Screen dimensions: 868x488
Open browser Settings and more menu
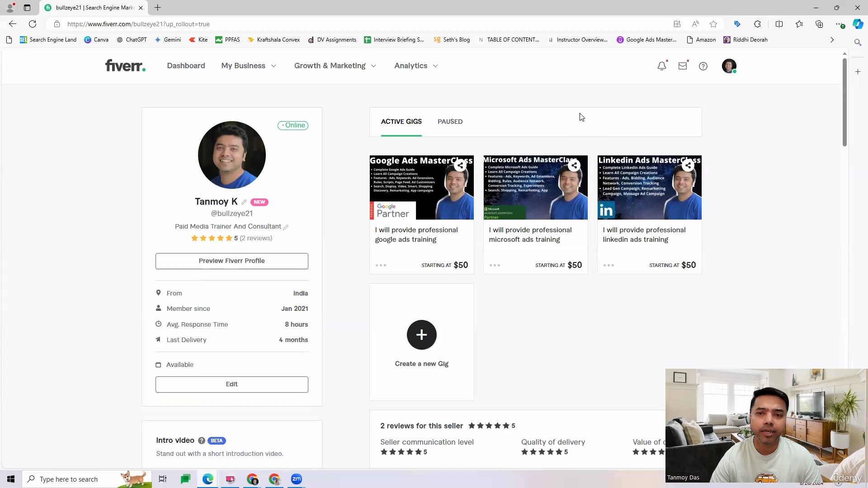click(x=840, y=24)
